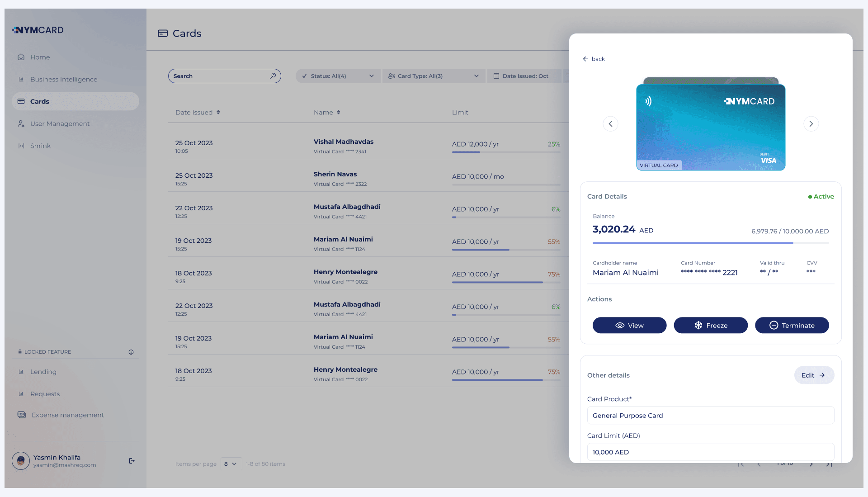Viewport: 868px width, 497px height.
Task: Click the 3,020.24 AED balance
Action: [x=623, y=229]
